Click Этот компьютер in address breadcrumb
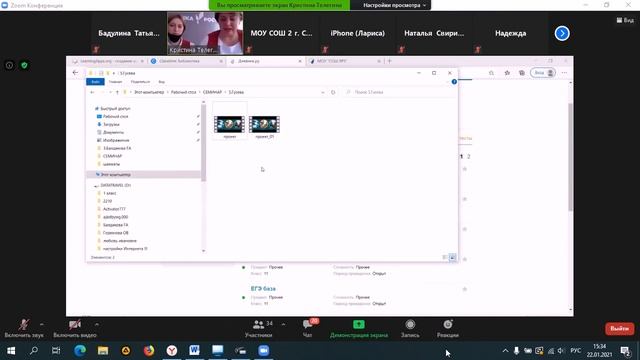Viewport: 640px width, 360px height. (149, 92)
